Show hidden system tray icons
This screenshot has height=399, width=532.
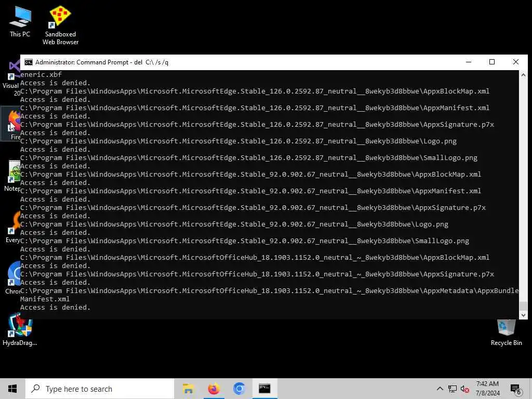tap(440, 389)
